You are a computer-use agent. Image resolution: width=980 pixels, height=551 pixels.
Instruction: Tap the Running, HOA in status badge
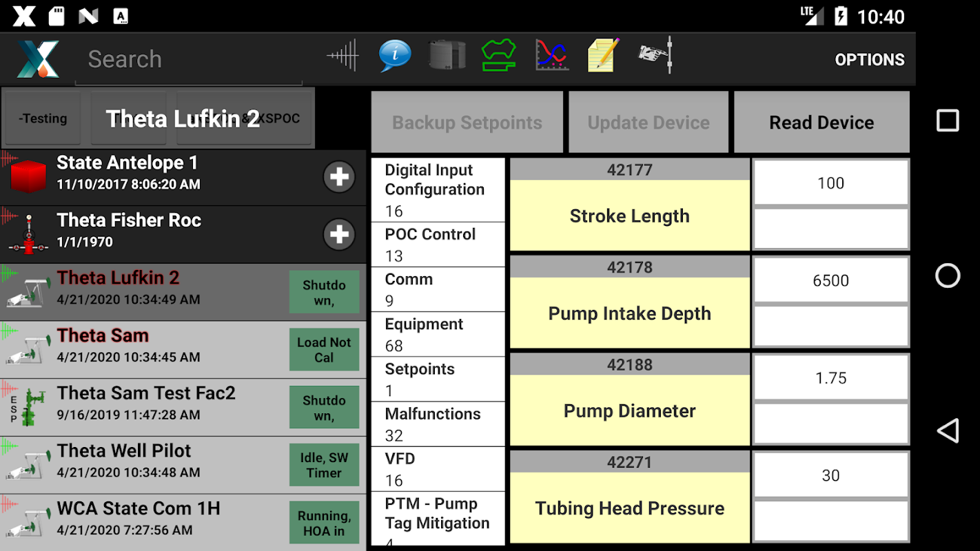coord(324,523)
